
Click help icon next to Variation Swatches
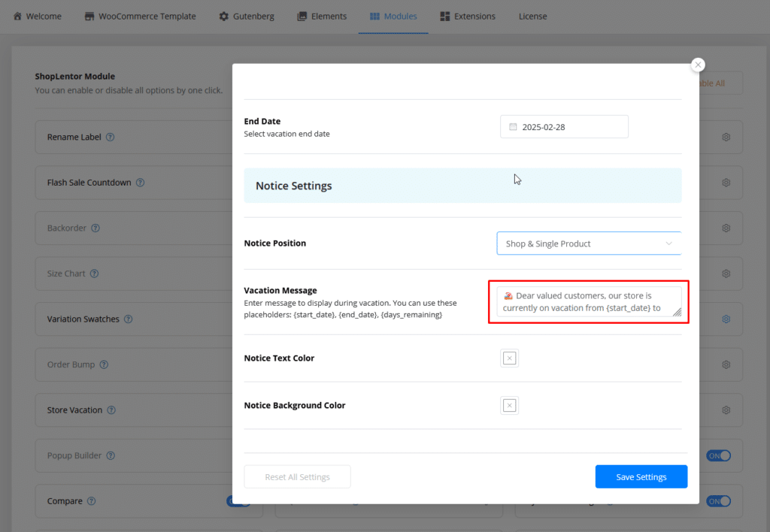tap(129, 319)
